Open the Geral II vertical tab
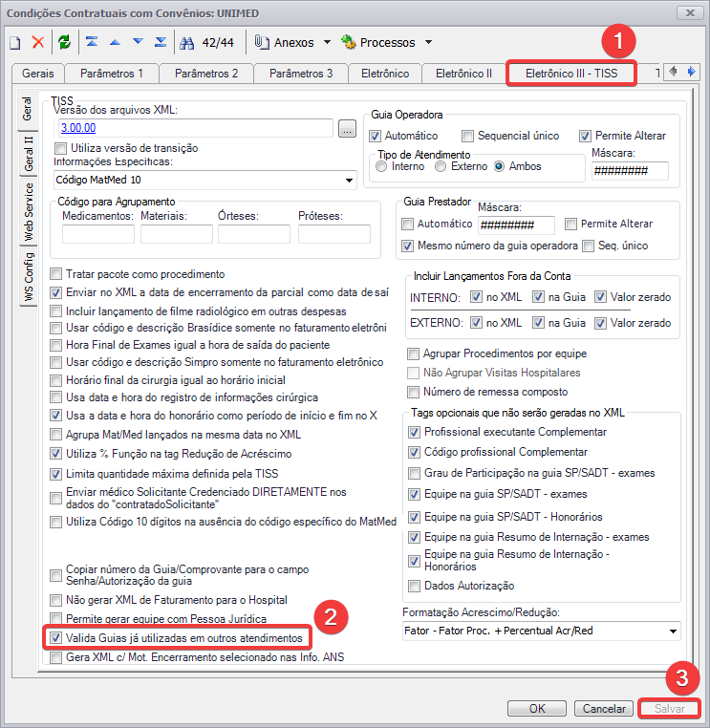710x728 pixels. pyautogui.click(x=29, y=154)
